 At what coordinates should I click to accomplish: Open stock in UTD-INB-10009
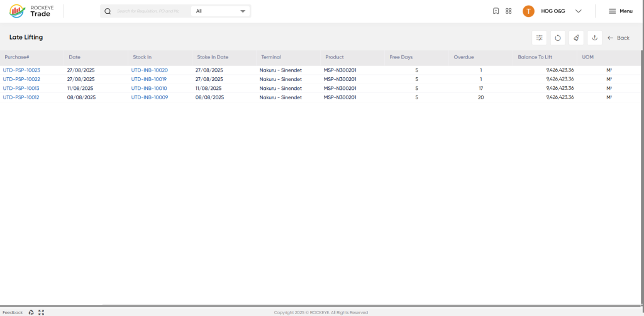click(x=150, y=97)
